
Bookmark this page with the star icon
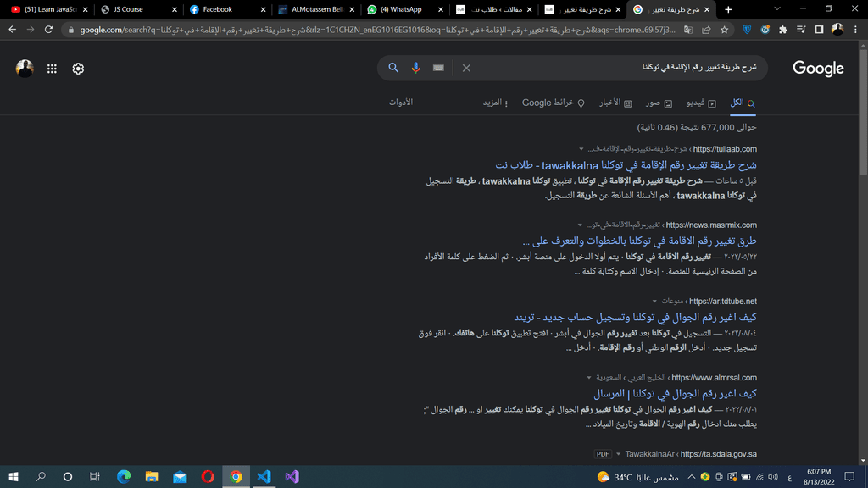point(725,30)
